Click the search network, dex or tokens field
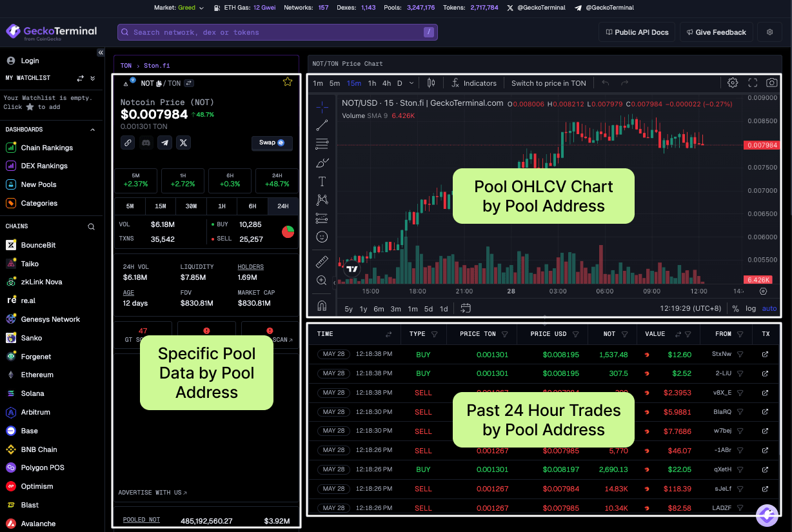 tap(277, 32)
